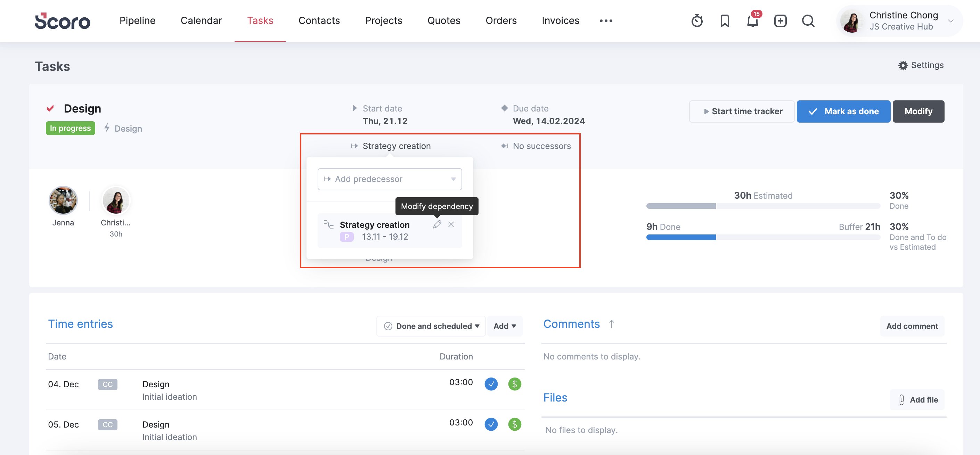
Task: Click the Time entries heading
Action: tap(80, 324)
